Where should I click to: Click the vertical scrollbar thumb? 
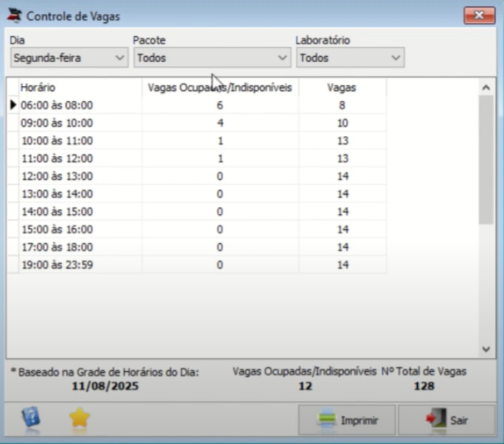(486, 160)
